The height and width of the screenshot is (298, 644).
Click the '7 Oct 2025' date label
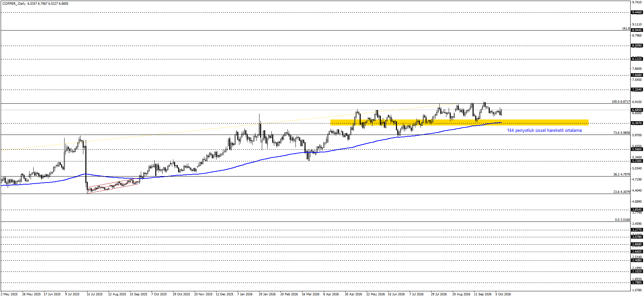click(159, 294)
